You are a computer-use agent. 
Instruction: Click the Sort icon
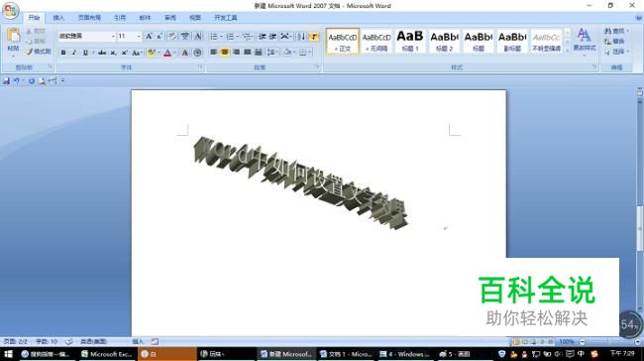point(301,37)
